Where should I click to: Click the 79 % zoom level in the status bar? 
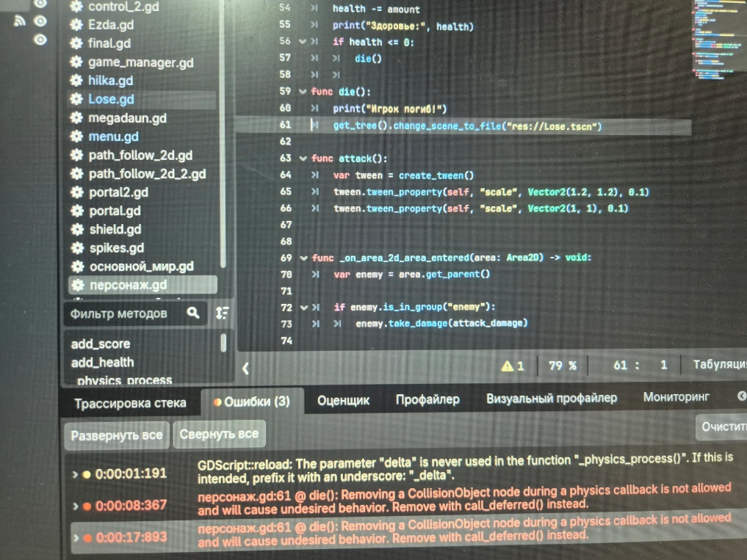[562, 366]
